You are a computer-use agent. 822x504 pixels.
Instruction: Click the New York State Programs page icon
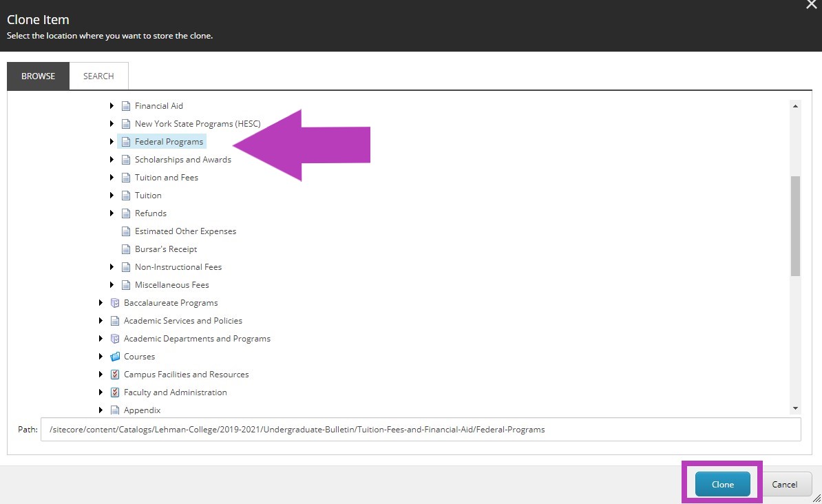126,124
